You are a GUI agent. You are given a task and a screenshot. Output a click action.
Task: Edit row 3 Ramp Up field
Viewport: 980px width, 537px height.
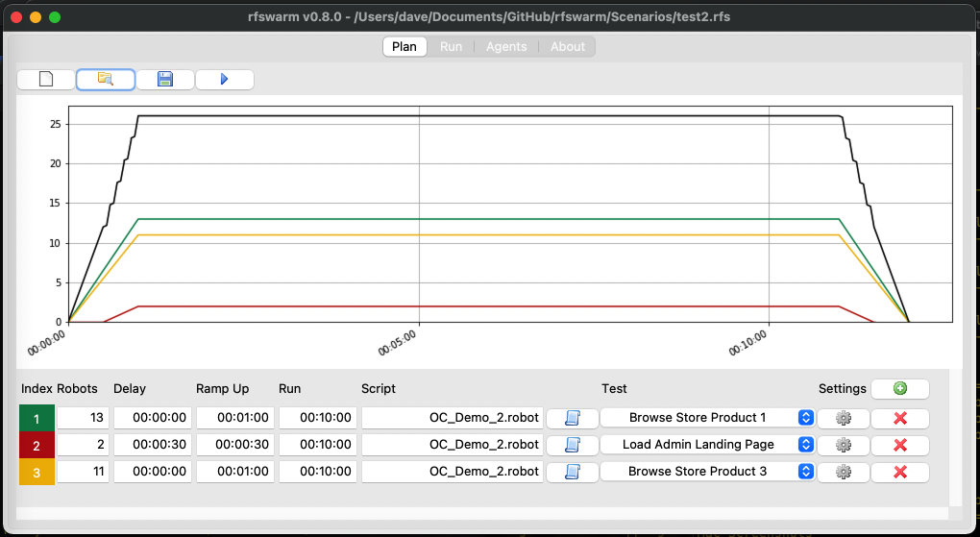pyautogui.click(x=235, y=472)
